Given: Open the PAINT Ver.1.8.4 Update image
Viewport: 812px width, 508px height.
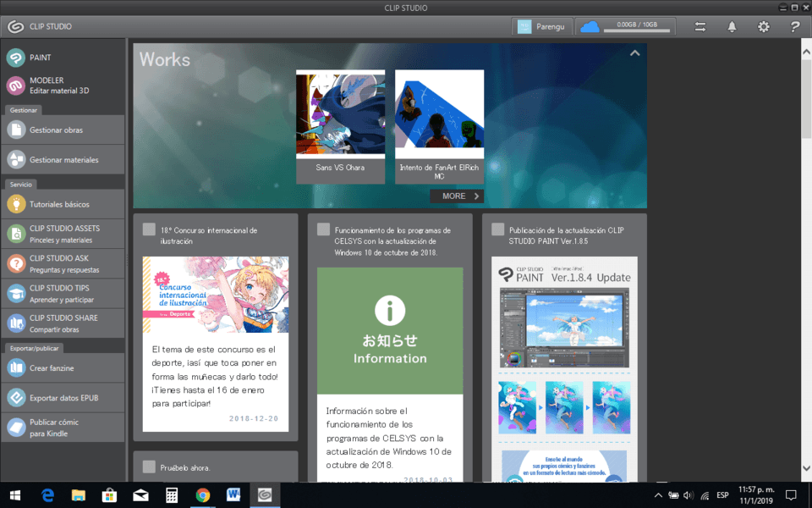Looking at the screenshot, I should pyautogui.click(x=564, y=369).
